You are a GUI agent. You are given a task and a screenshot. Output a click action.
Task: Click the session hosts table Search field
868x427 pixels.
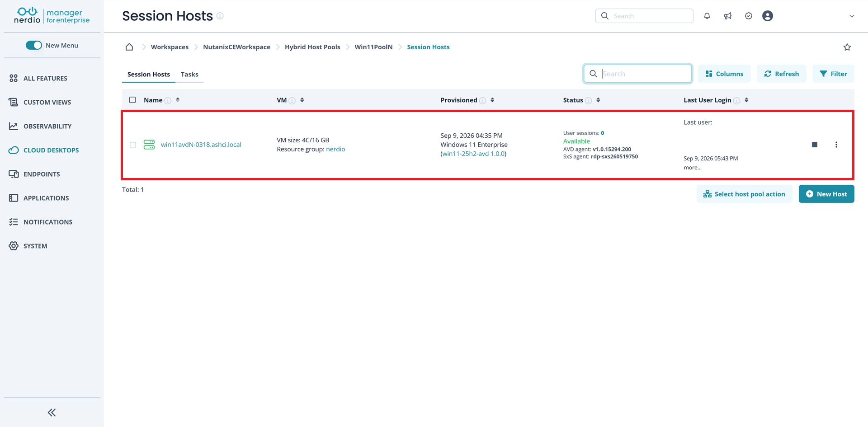(x=638, y=74)
